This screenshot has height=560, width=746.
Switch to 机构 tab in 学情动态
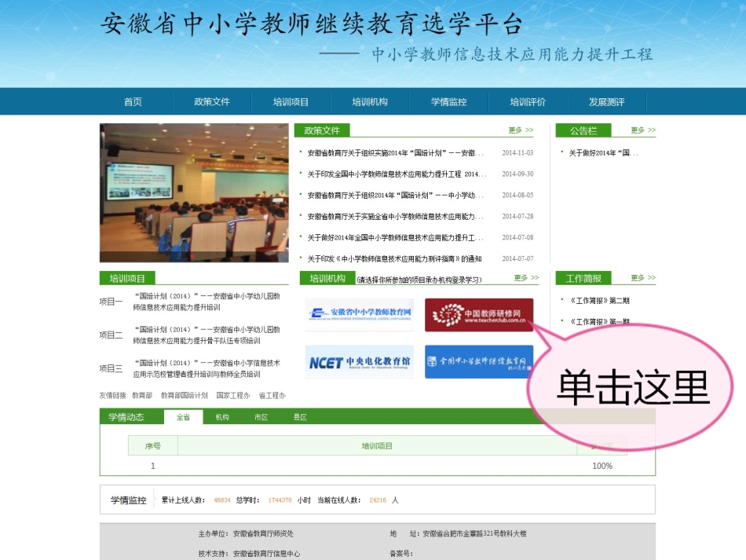click(x=222, y=417)
